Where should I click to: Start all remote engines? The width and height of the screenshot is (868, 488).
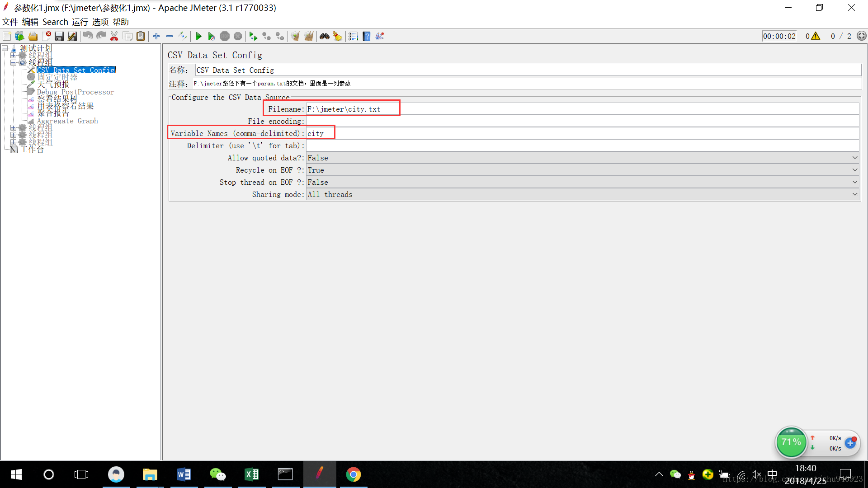253,36
